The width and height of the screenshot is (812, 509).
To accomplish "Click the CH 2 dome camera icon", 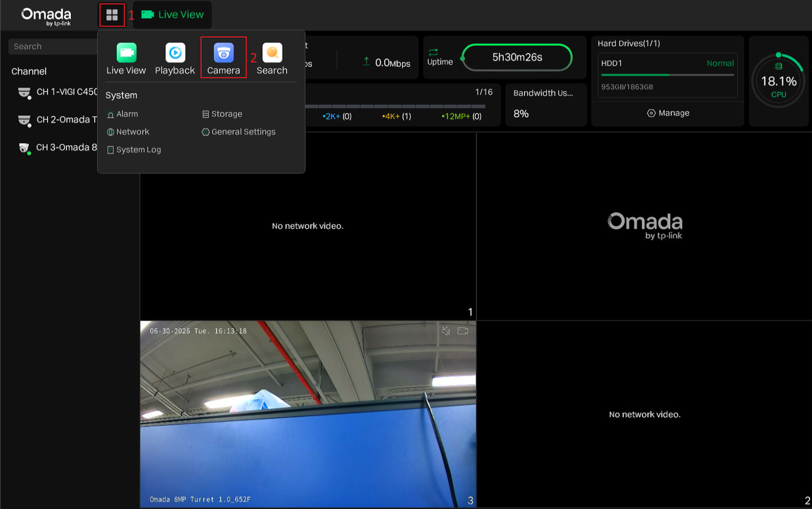I will (x=24, y=120).
